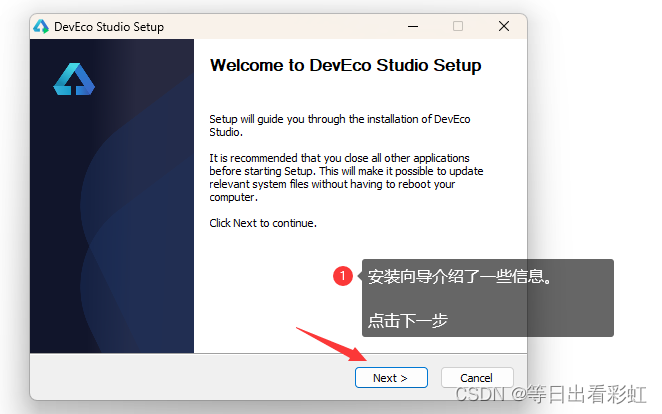The width and height of the screenshot is (662, 414).
Task: Click the "Welcome to DevEco Studio Setup" heading
Action: coord(345,65)
